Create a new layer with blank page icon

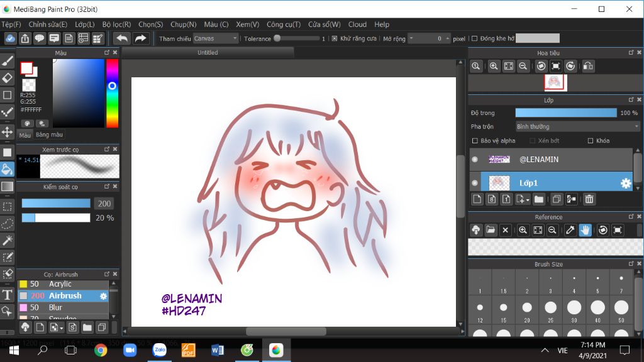pos(477,199)
